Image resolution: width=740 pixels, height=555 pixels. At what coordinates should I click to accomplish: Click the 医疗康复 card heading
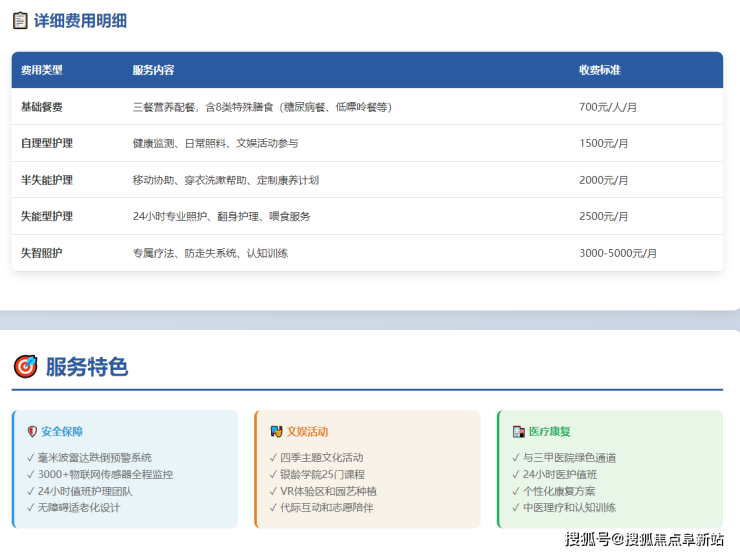pos(550,432)
